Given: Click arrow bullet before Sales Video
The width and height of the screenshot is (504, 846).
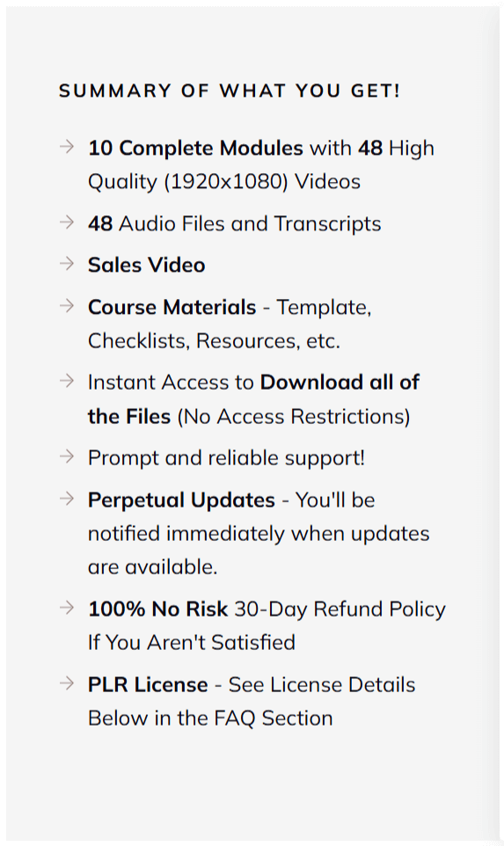Looking at the screenshot, I should point(66,264).
